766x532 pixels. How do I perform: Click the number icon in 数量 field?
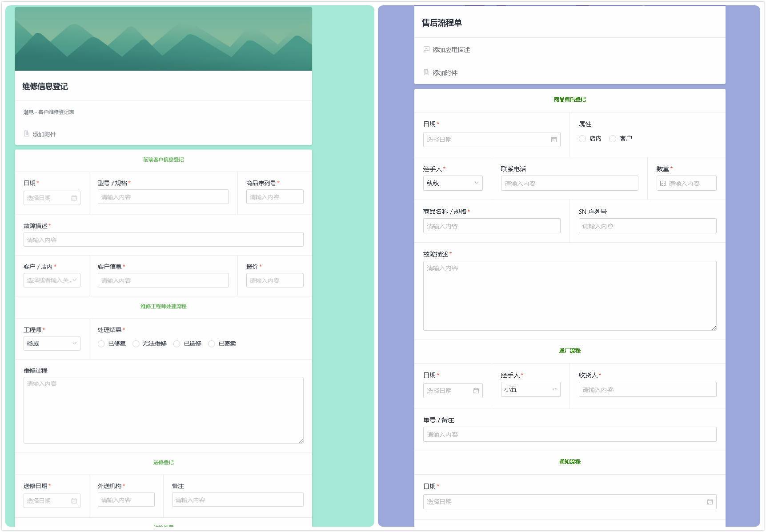point(663,183)
